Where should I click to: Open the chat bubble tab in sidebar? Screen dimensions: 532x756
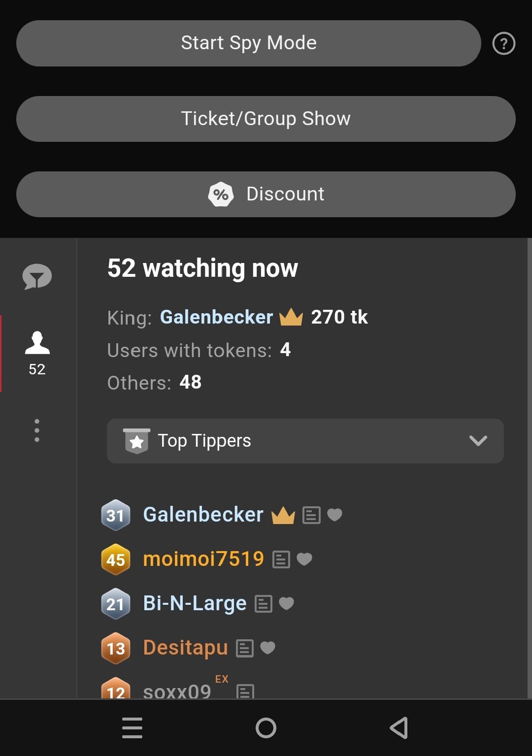pos(37,277)
